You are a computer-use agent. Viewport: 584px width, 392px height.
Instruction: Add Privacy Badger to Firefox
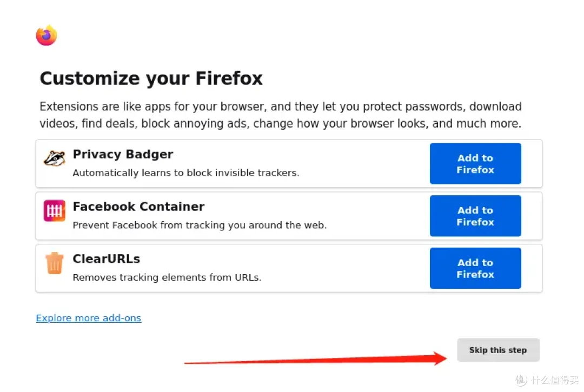click(x=475, y=163)
